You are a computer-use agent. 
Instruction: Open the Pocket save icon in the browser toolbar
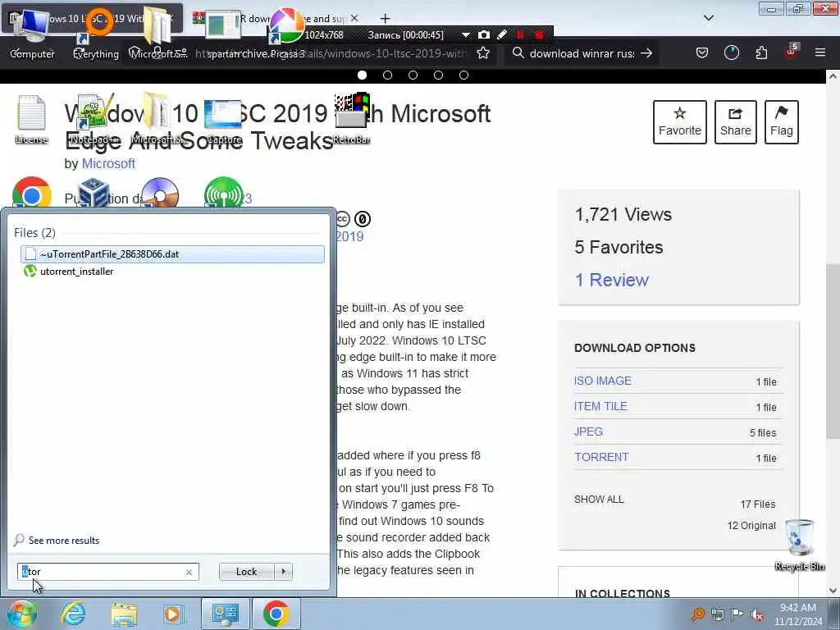point(702,52)
